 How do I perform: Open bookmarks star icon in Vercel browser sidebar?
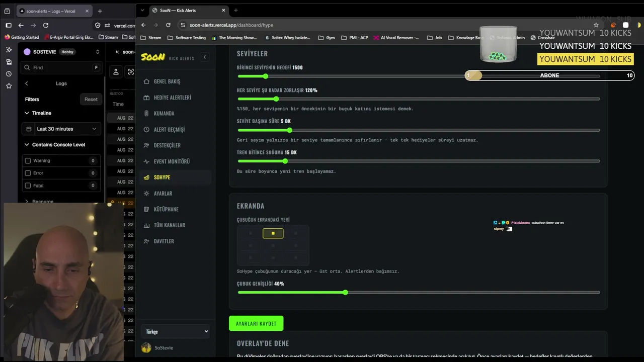click(x=9, y=86)
